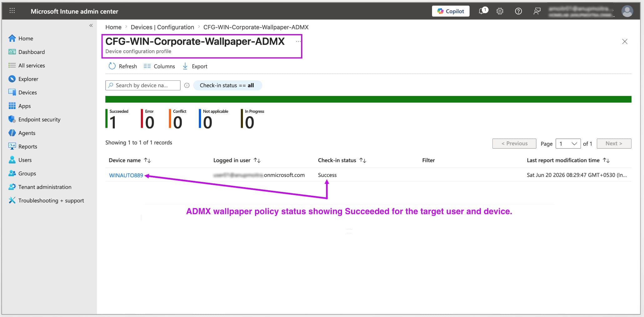
Task: Export the report
Action: [x=195, y=66]
